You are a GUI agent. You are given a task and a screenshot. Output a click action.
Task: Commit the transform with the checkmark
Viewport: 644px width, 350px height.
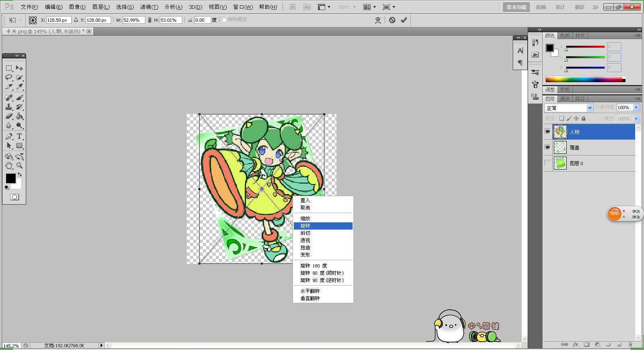point(404,20)
